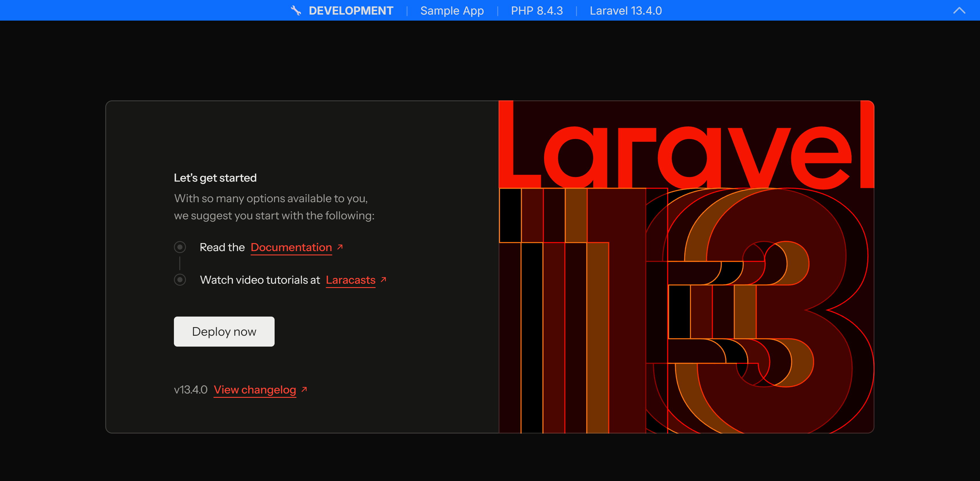This screenshot has height=481, width=980.
Task: Click the wrench icon in the development bar
Action: point(296,11)
